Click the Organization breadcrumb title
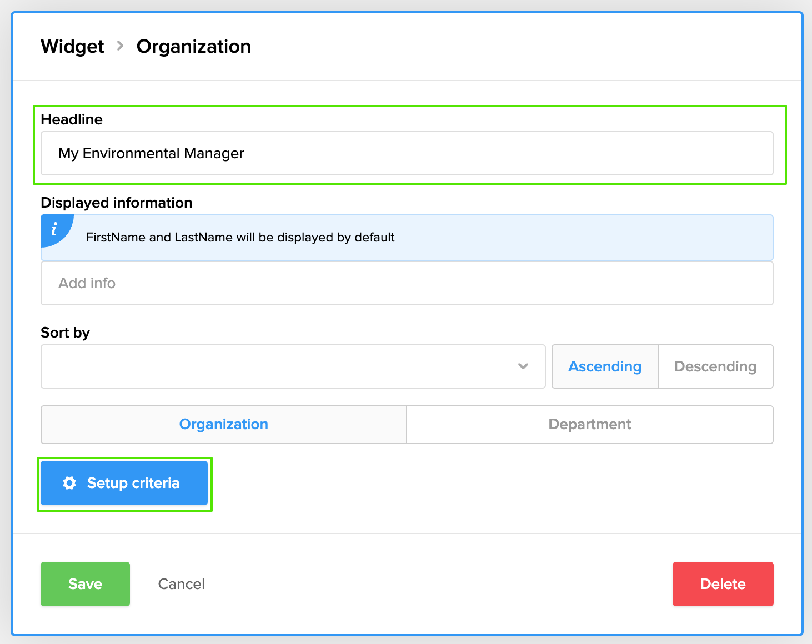Screen dimensions: 812x644 [x=193, y=47]
